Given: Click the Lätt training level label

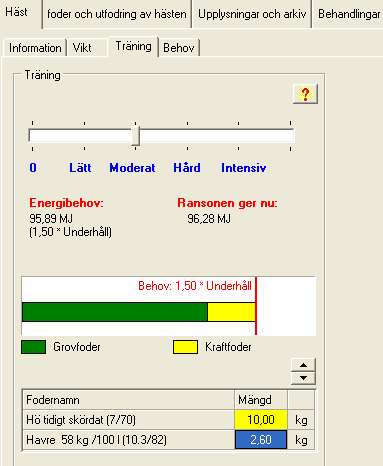Looking at the screenshot, I should pyautogui.click(x=80, y=168).
